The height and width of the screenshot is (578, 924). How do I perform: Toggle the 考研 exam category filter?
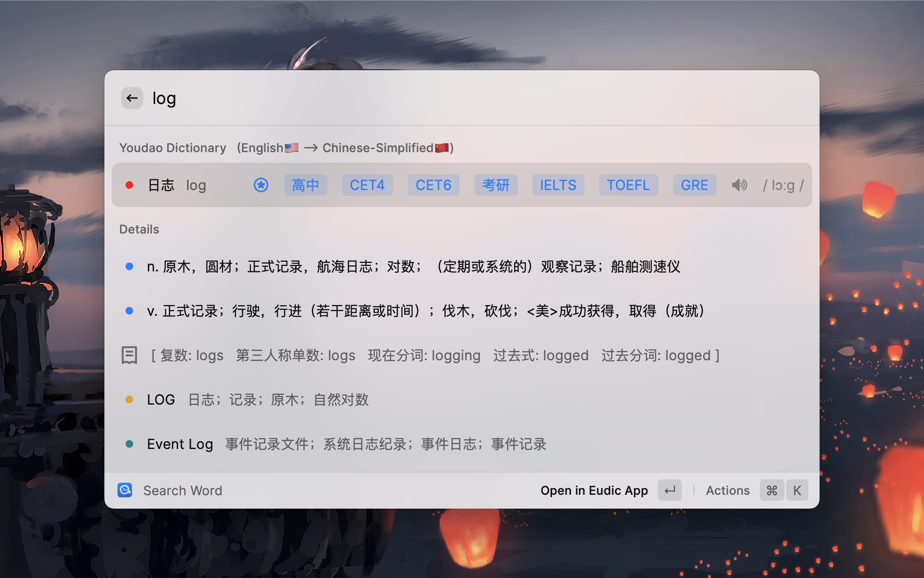(495, 184)
